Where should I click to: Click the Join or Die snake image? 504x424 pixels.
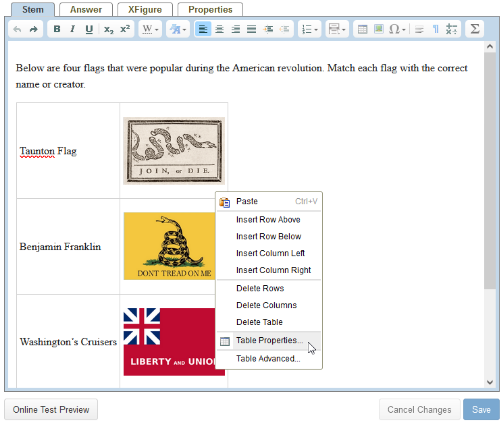pos(174,151)
